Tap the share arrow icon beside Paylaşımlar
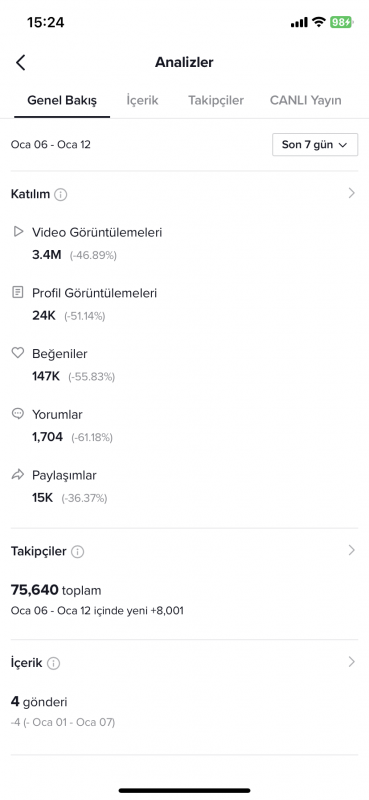 (x=18, y=474)
